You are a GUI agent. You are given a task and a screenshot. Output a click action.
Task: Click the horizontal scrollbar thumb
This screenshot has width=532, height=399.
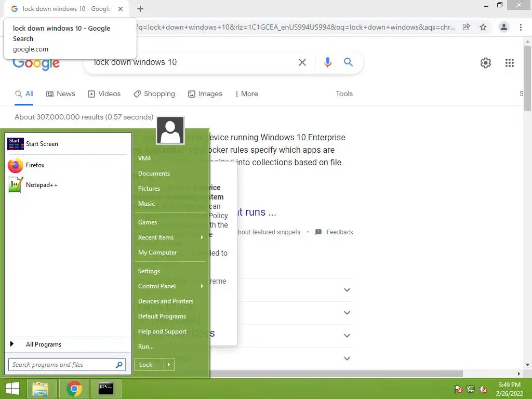[x=336, y=374]
